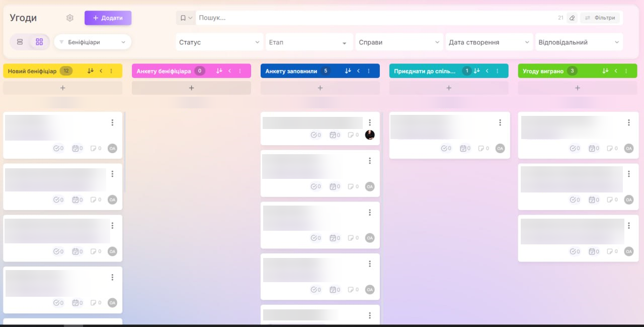Sort the Анкету заповнили column
644x327 pixels.
coord(348,71)
